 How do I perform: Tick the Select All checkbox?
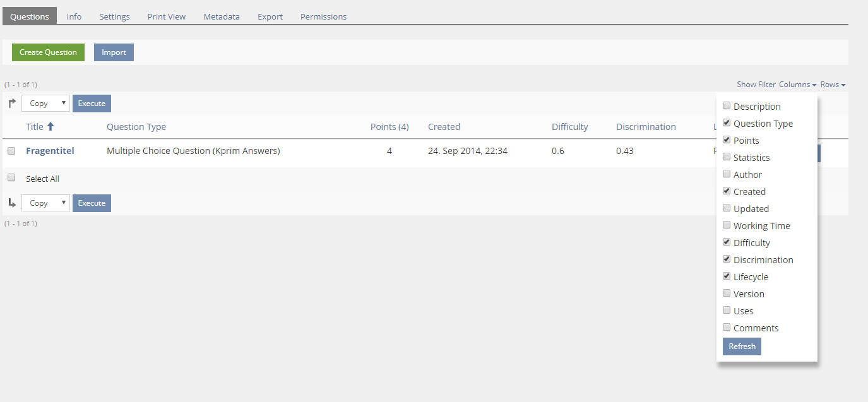pos(11,178)
